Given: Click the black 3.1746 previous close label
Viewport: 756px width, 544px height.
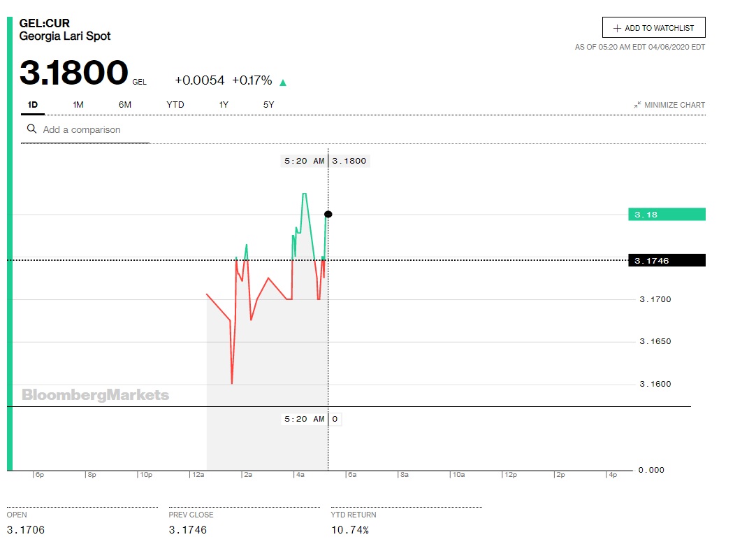Looking at the screenshot, I should point(667,261).
